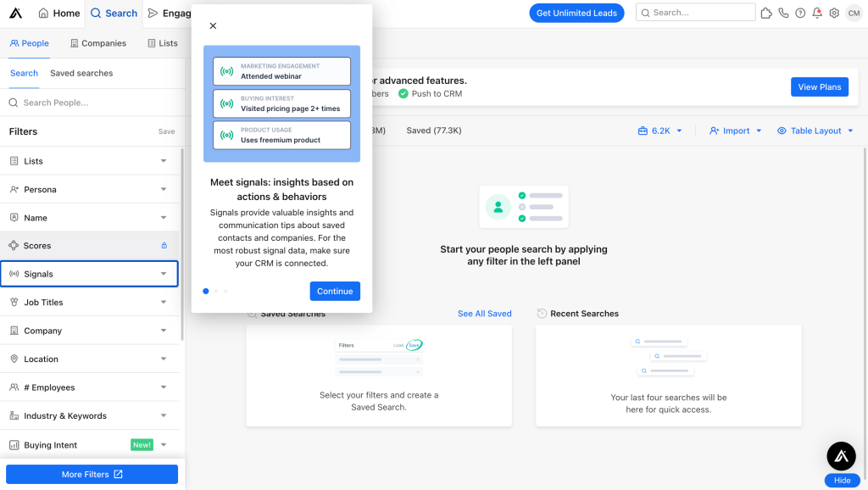Screen dimensions: 868x490
Task: Click the Hide button
Action: (842, 481)
